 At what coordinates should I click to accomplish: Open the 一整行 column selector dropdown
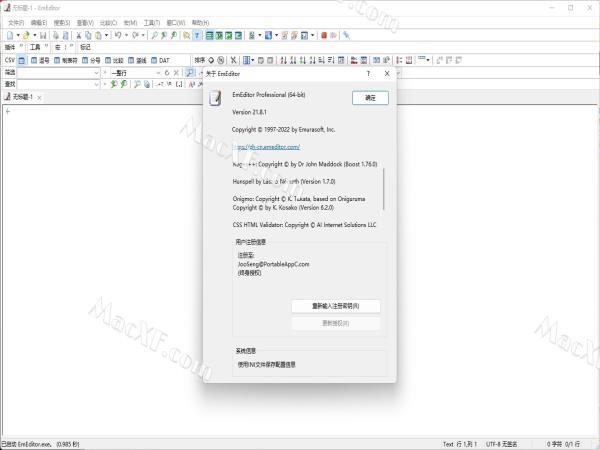(x=158, y=73)
